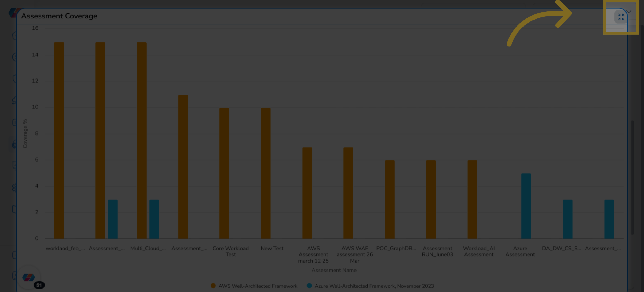The image size is (644, 292).
Task: Click the clock icon in the left sidebar
Action: click(x=14, y=57)
